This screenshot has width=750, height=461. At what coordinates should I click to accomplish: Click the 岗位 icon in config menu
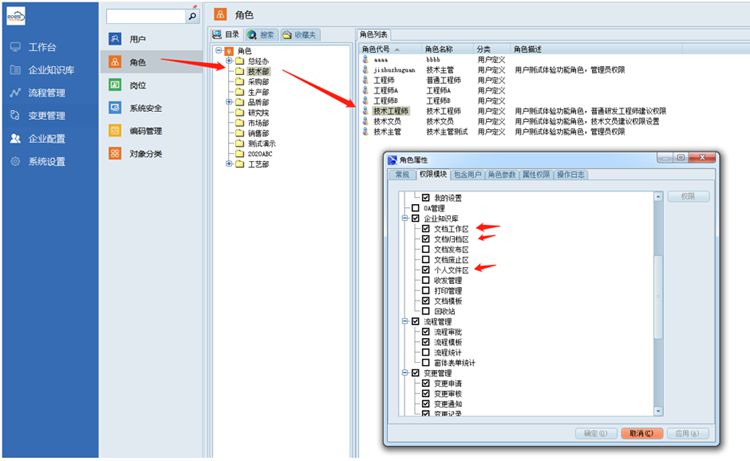[116, 85]
